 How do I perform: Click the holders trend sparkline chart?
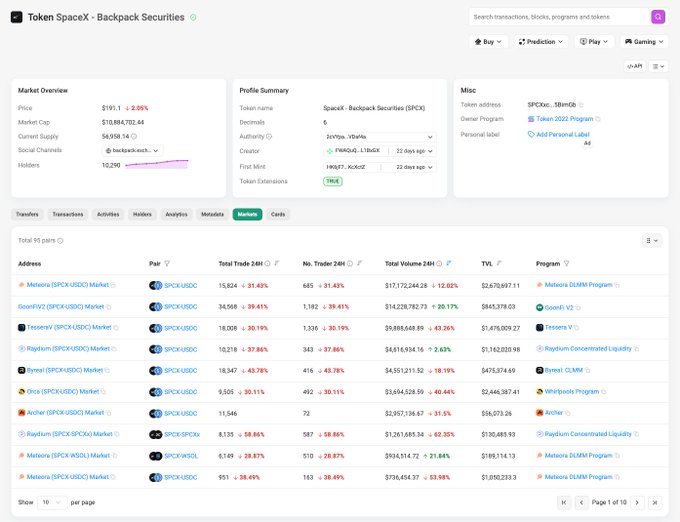[157, 164]
